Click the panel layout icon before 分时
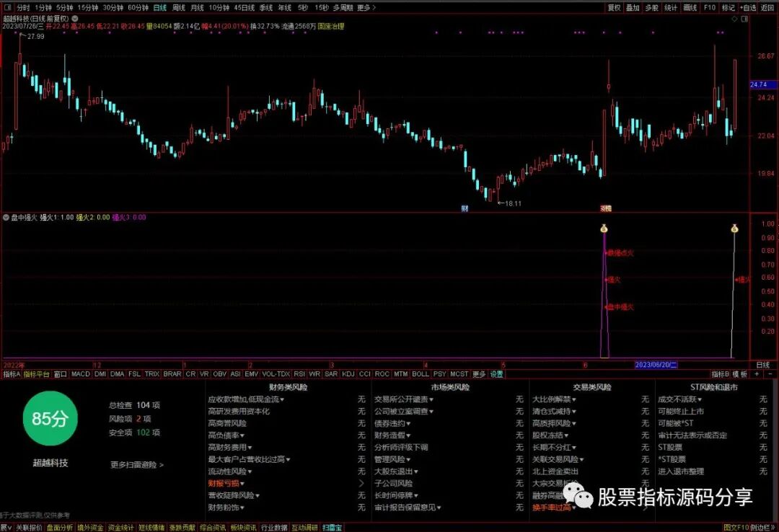 click(x=7, y=7)
